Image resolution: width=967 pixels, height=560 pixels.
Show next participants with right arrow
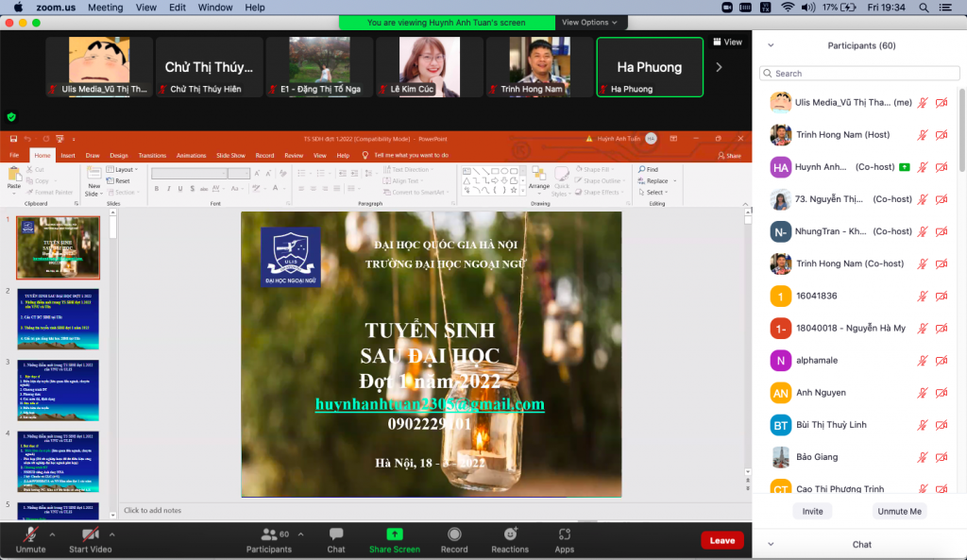coord(719,67)
